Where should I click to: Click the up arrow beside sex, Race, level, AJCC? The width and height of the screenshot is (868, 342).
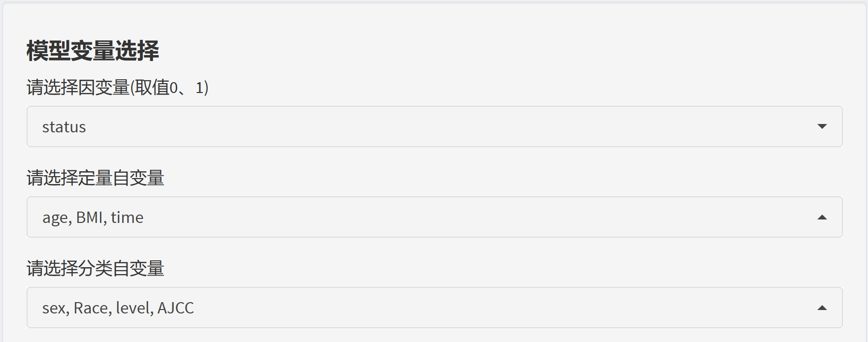coord(822,308)
